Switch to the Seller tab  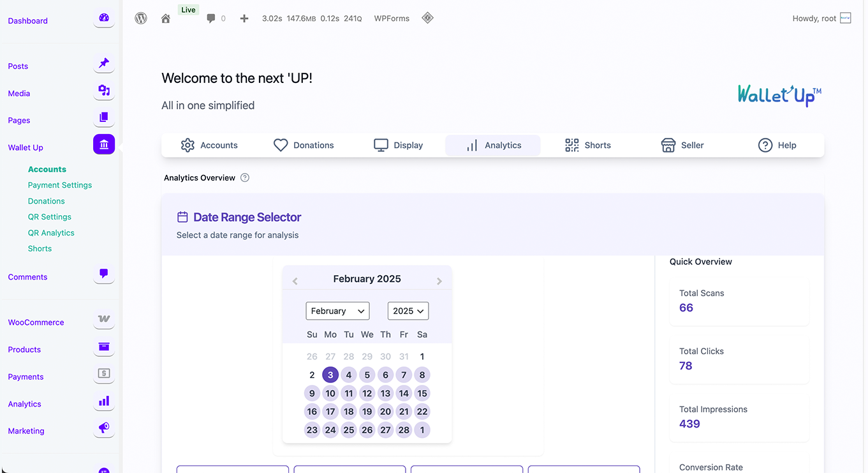coord(682,145)
